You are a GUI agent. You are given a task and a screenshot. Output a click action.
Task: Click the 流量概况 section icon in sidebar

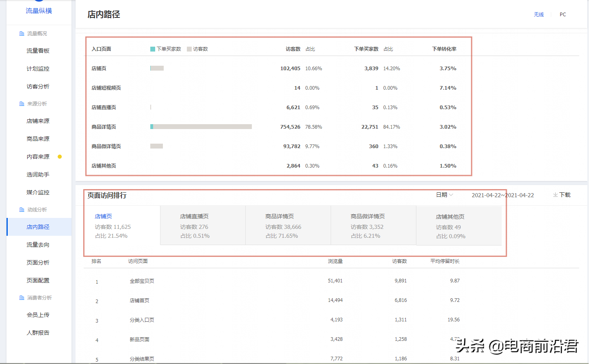click(22, 34)
